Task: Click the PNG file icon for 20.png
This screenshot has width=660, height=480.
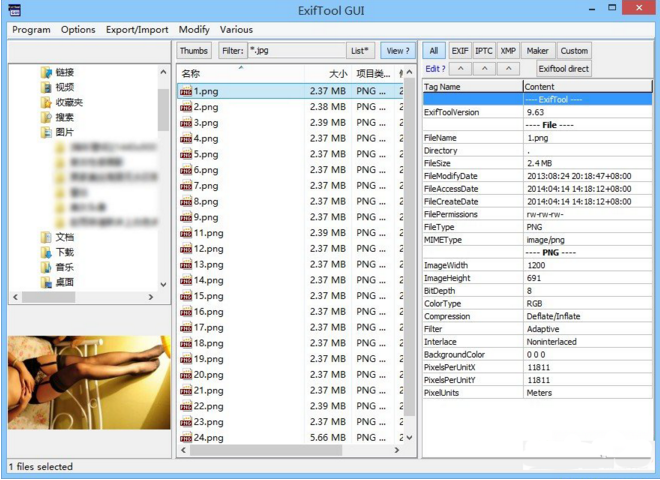Action: 186,375
